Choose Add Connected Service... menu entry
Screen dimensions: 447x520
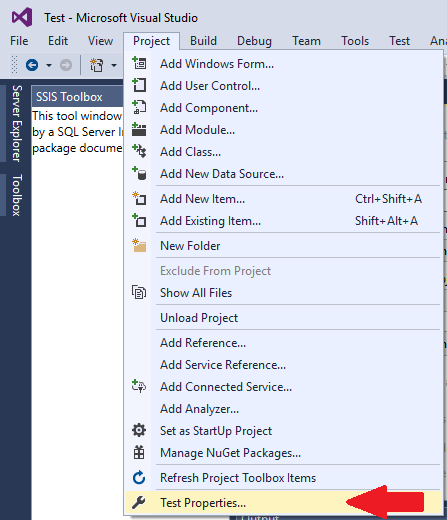pyautogui.click(x=283, y=386)
